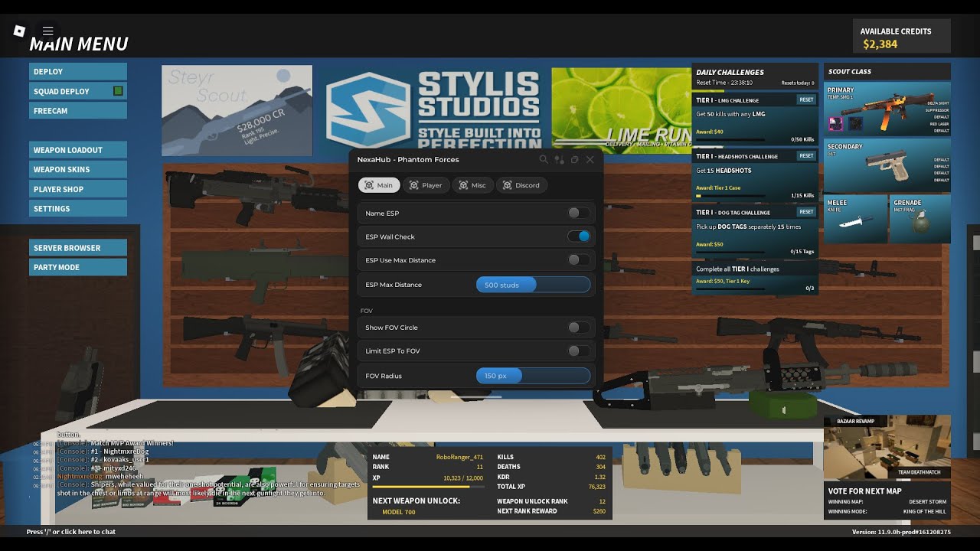The image size is (980, 551).
Task: Click the chat prompt to start chatting
Action: (x=71, y=532)
